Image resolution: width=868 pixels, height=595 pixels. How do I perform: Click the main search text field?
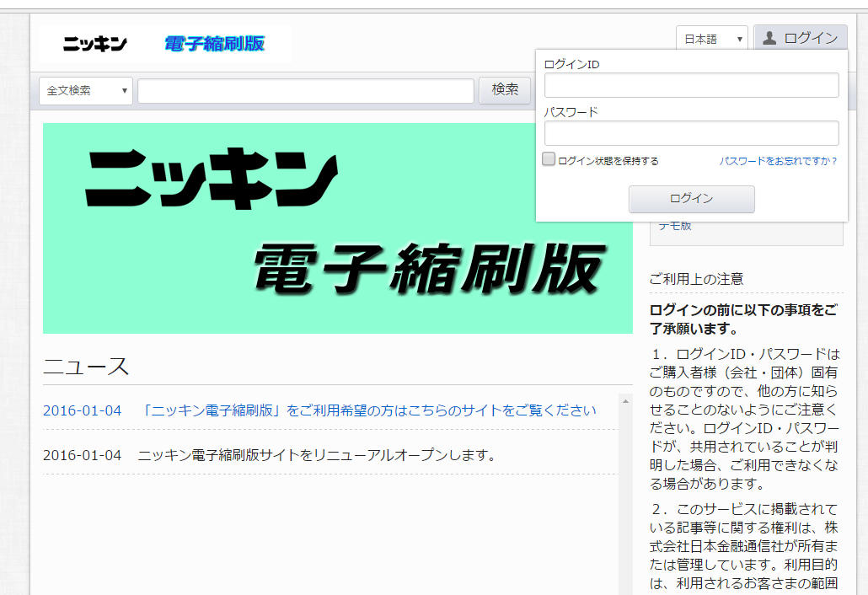point(306,91)
